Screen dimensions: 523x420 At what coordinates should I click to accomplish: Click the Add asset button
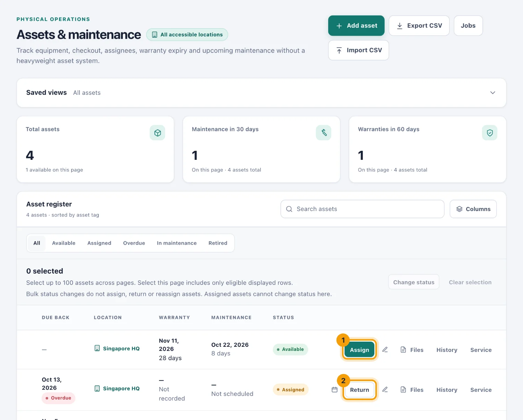click(x=356, y=26)
